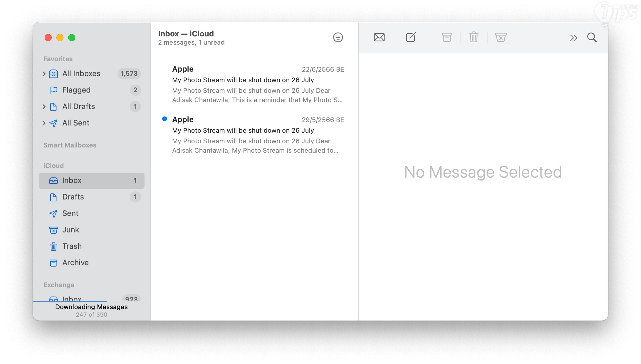641x364 pixels.
Task: Expand All Sent disclosure arrow
Action: pos(44,123)
